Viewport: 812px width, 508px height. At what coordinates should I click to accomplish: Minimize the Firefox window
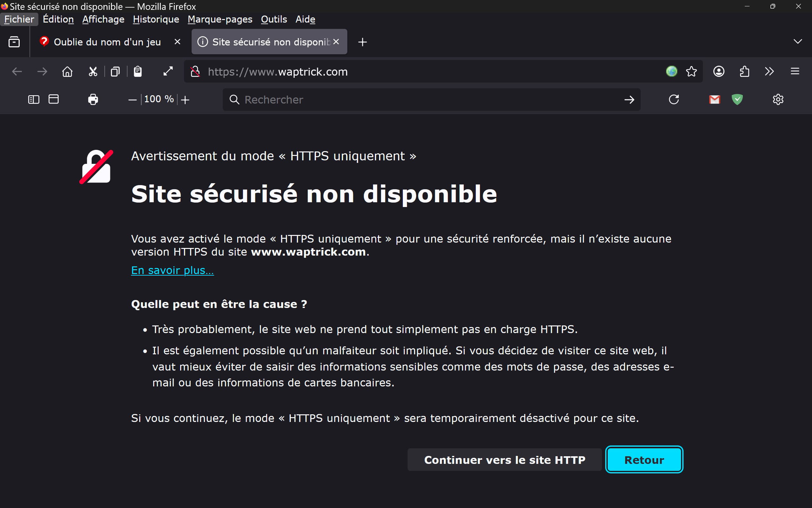(x=747, y=6)
